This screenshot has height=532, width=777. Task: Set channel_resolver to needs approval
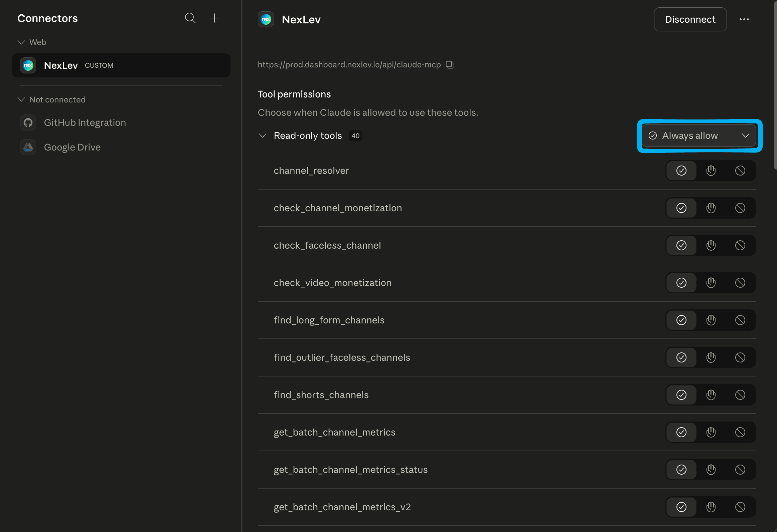(x=711, y=171)
